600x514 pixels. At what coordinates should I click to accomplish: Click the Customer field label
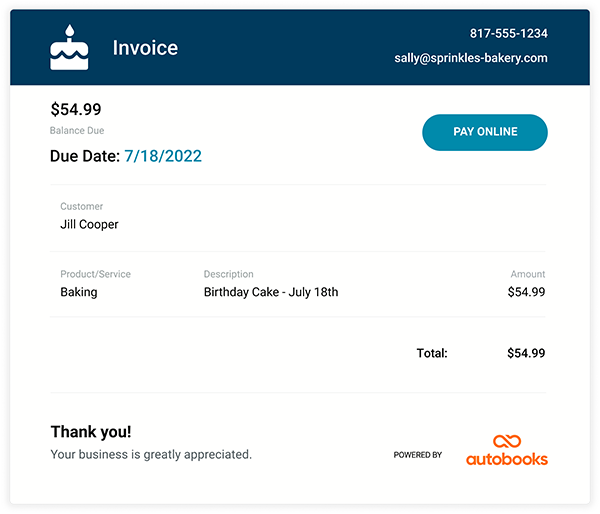tap(81, 207)
